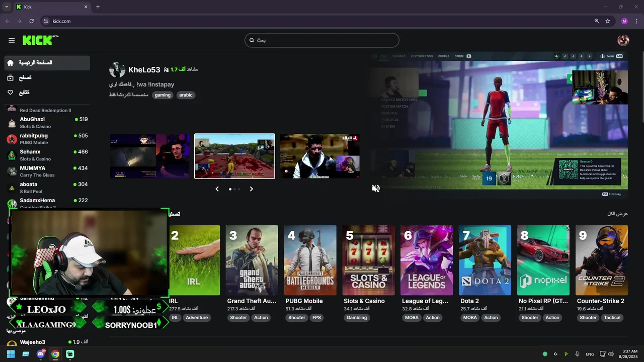
Task: Open عرض الكل show all categories
Action: coord(617,214)
